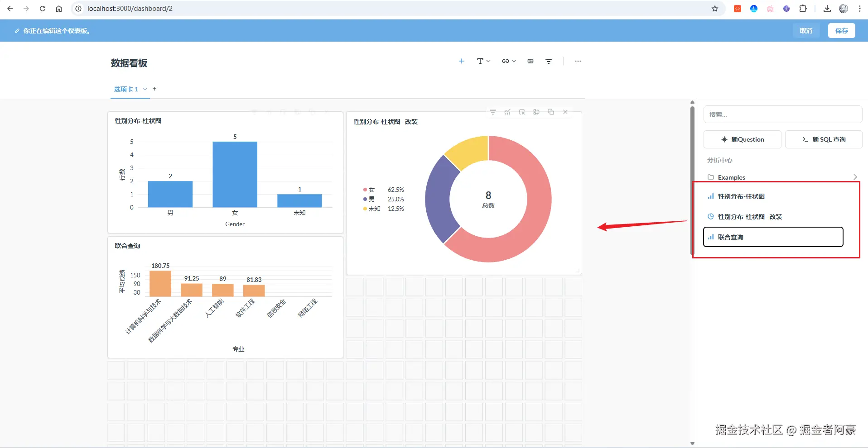This screenshot has height=448, width=868.
Task: Expand the arrow next to T tool
Action: pos(488,61)
